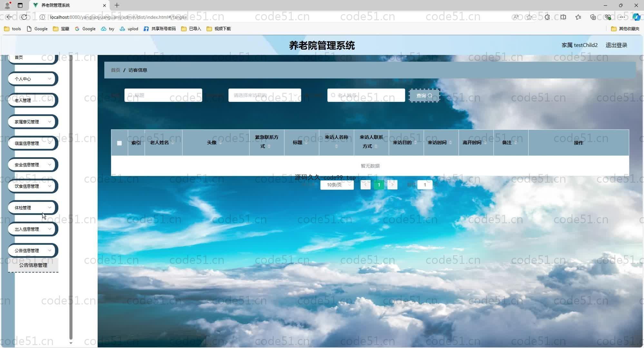Open the uplod bookmark
This screenshot has width=644, height=348.
pyautogui.click(x=129, y=29)
